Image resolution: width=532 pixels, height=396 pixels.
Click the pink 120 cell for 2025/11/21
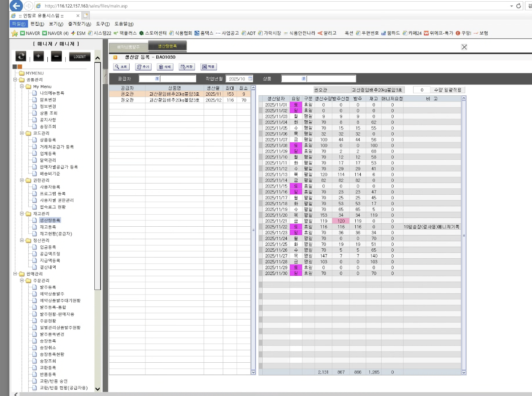tap(341, 220)
